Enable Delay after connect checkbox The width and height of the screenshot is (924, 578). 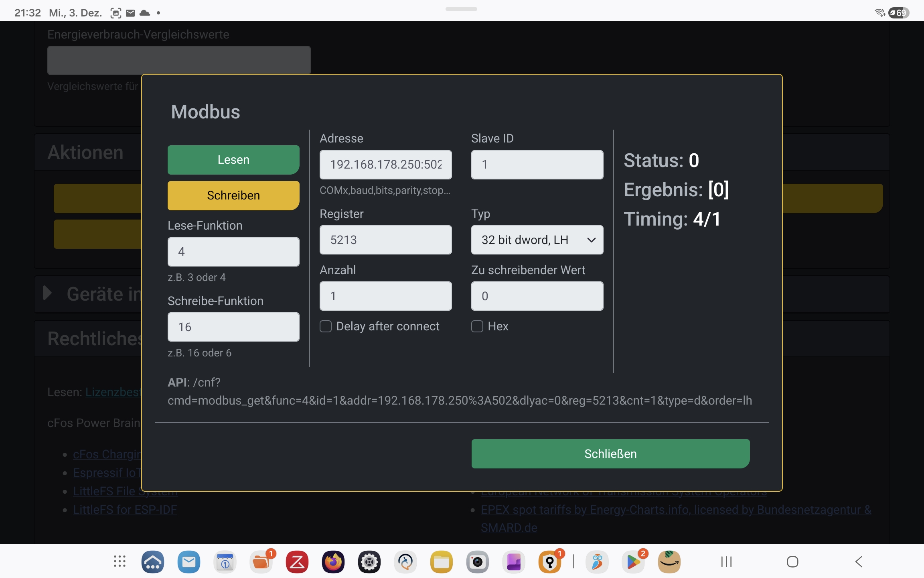click(326, 326)
